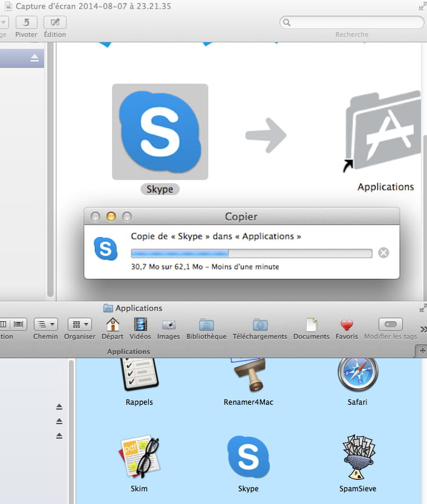The width and height of the screenshot is (427, 504).
Task: Click the Pivoter rotate icon in Preview toolbar
Action: point(26,22)
